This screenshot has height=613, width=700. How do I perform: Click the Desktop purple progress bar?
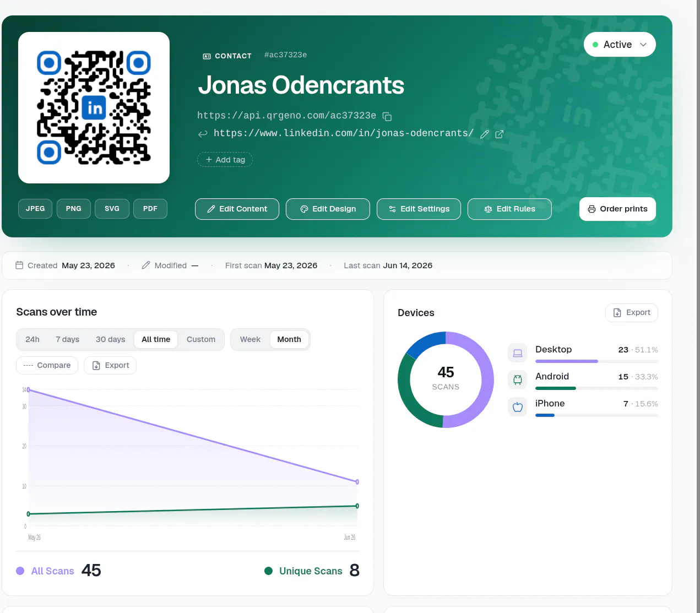coord(567,361)
